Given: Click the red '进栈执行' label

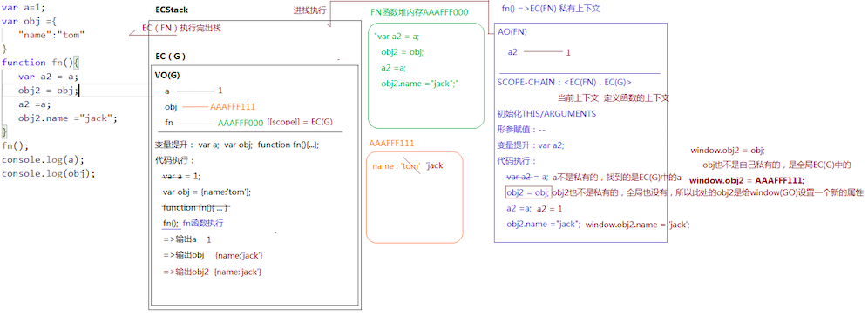Looking at the screenshot, I should coord(309,10).
